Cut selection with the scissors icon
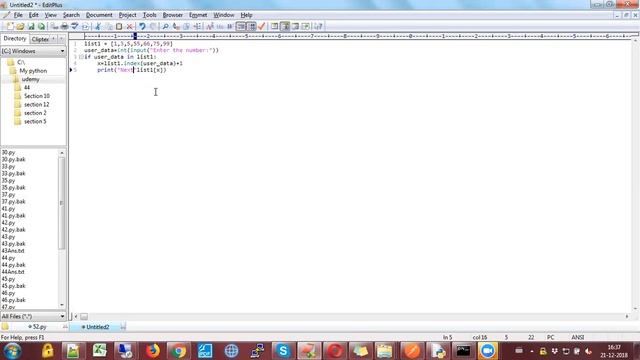640x360 pixels. click(x=98, y=26)
